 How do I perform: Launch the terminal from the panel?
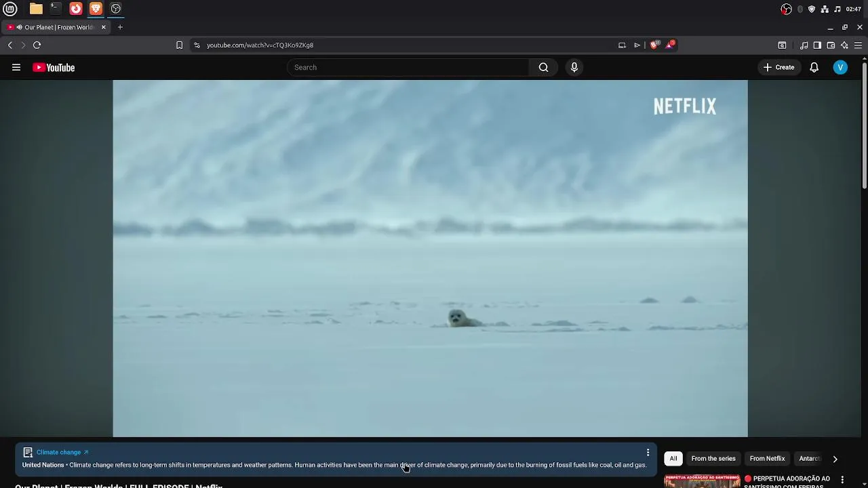point(56,9)
